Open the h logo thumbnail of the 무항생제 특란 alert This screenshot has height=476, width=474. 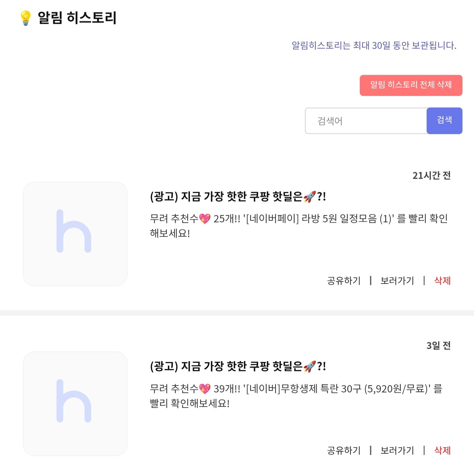click(x=75, y=404)
